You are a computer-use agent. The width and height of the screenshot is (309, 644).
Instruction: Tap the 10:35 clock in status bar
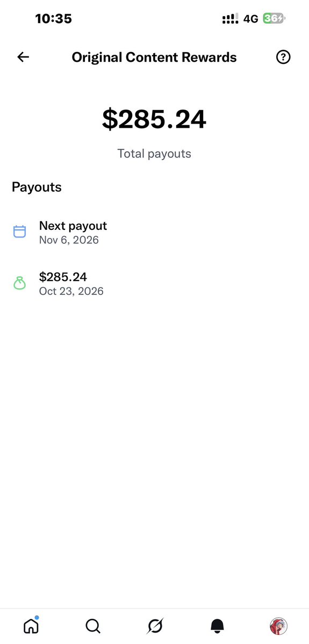click(53, 18)
